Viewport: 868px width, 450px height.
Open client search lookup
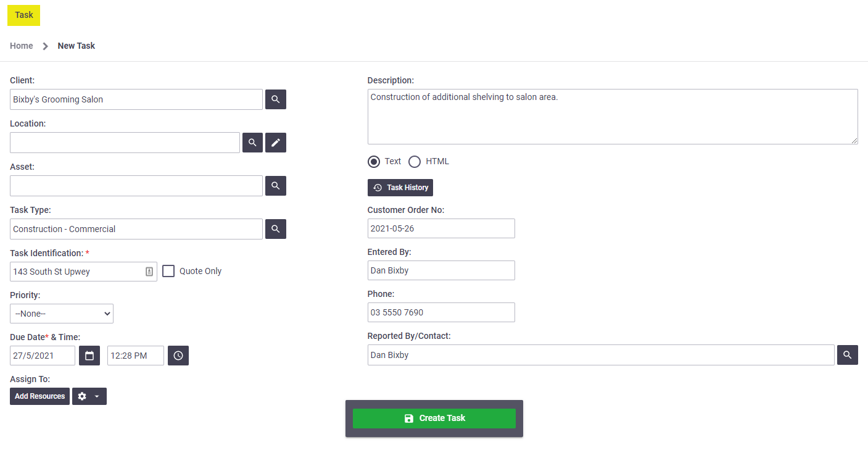(276, 99)
